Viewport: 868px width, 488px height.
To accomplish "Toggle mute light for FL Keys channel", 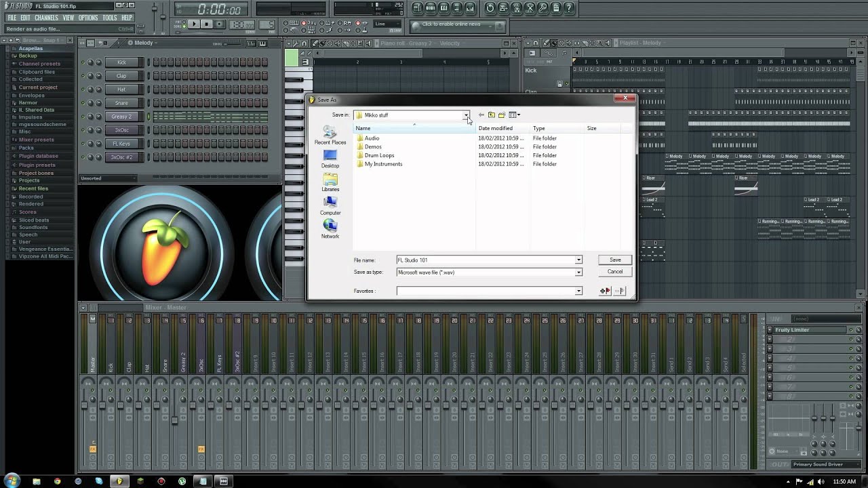I will pyautogui.click(x=83, y=144).
